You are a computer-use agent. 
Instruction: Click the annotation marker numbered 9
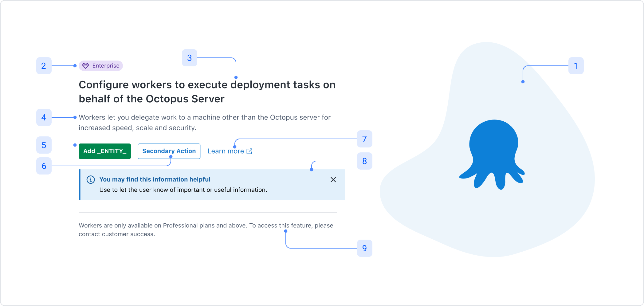click(x=364, y=248)
